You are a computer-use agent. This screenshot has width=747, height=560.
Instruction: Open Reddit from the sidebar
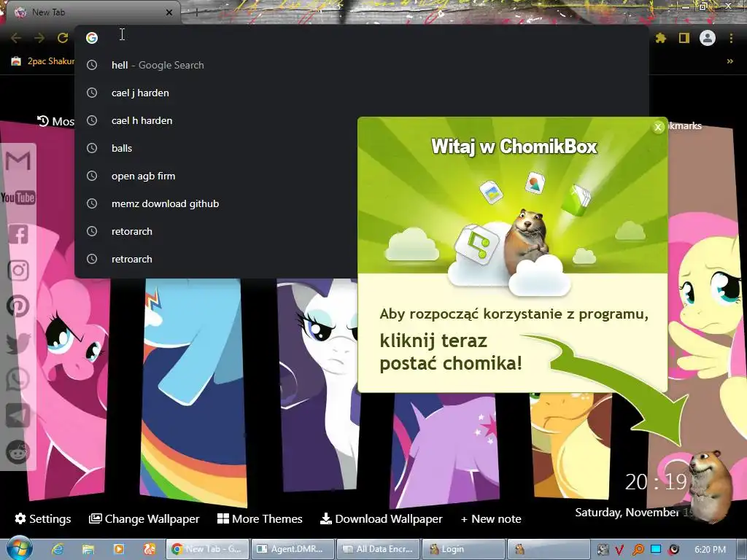pos(18,452)
